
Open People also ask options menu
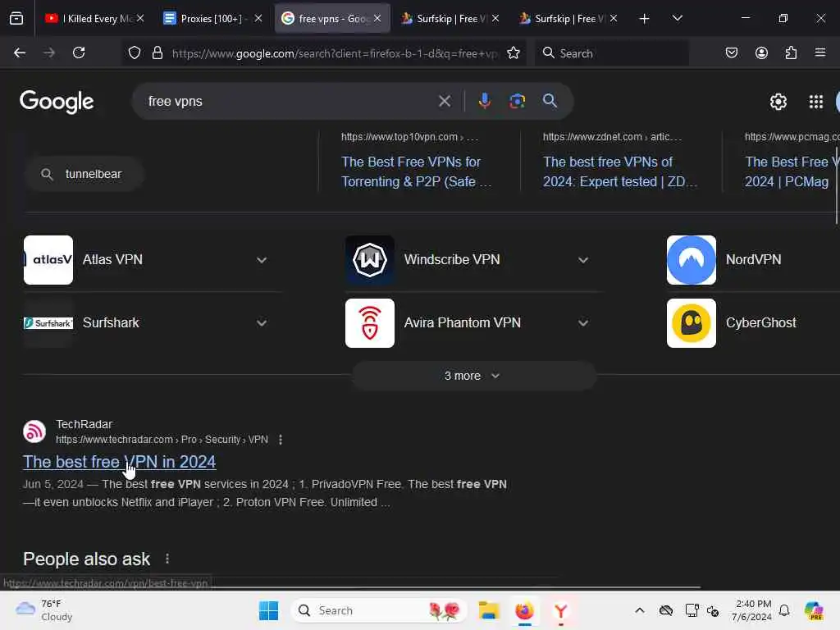click(167, 559)
